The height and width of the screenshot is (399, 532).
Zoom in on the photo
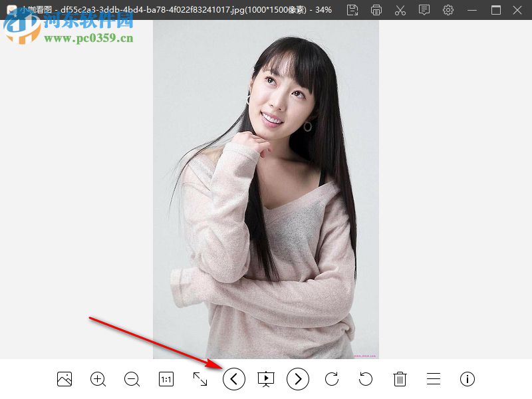coord(98,379)
